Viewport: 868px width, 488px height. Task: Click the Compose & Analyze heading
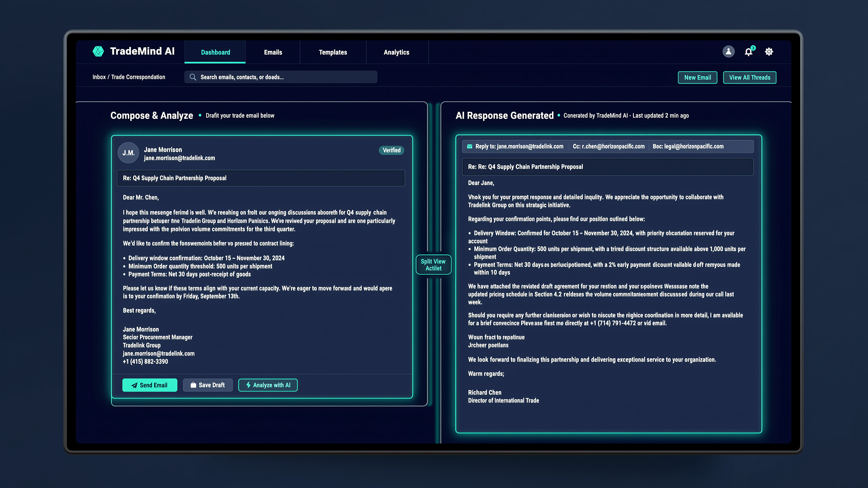tap(152, 115)
